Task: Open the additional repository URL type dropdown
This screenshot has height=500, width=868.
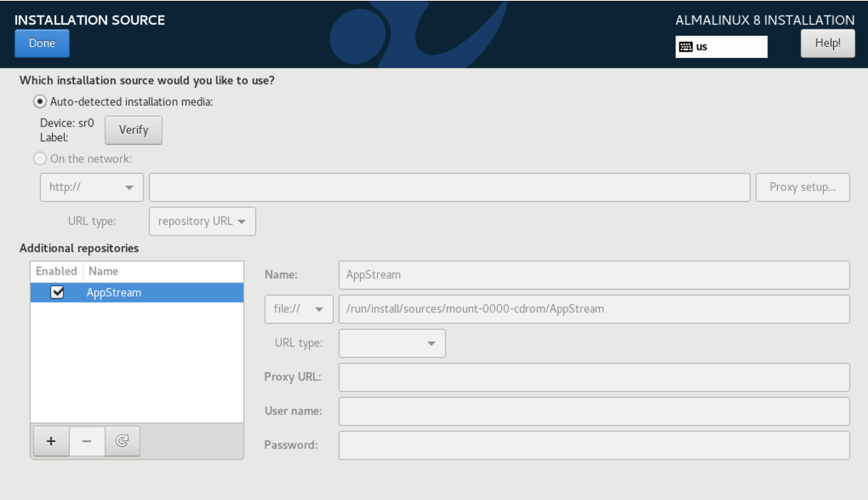Action: point(392,343)
